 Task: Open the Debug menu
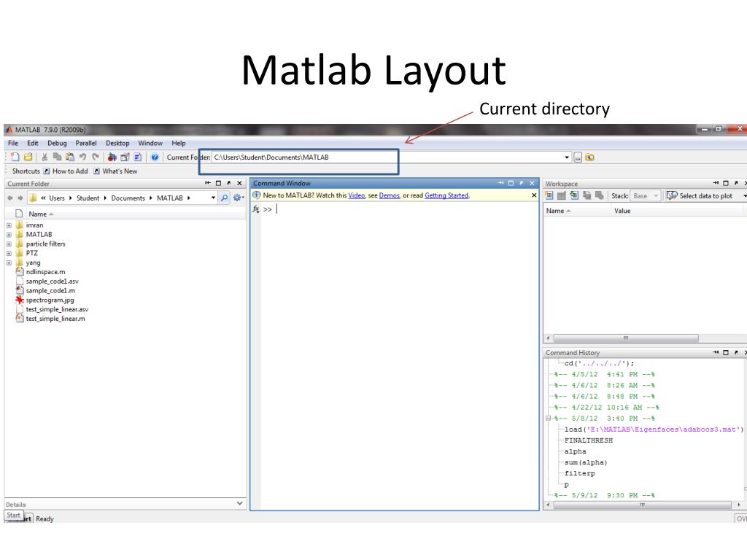57,143
